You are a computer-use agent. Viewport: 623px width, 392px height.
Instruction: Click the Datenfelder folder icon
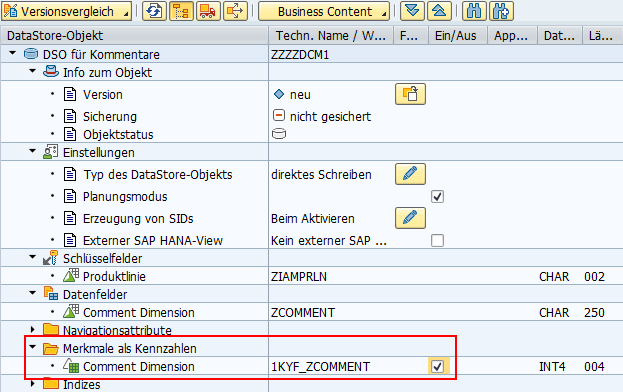[x=50, y=294]
